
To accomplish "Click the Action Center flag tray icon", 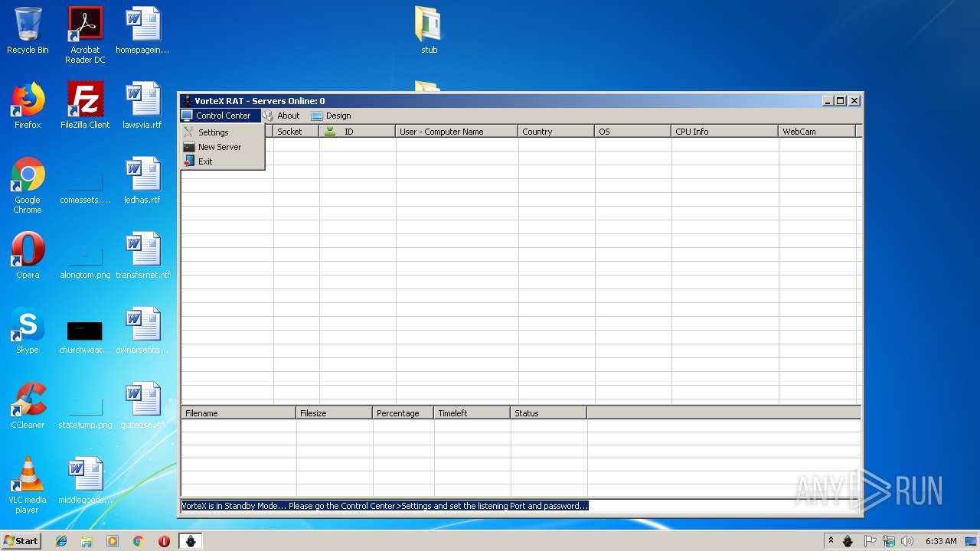I will (x=870, y=541).
